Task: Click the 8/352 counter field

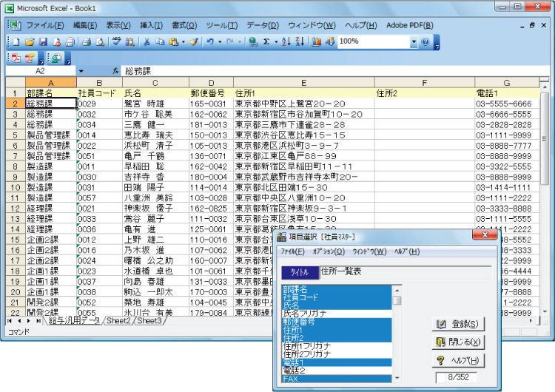Action: pos(458,377)
